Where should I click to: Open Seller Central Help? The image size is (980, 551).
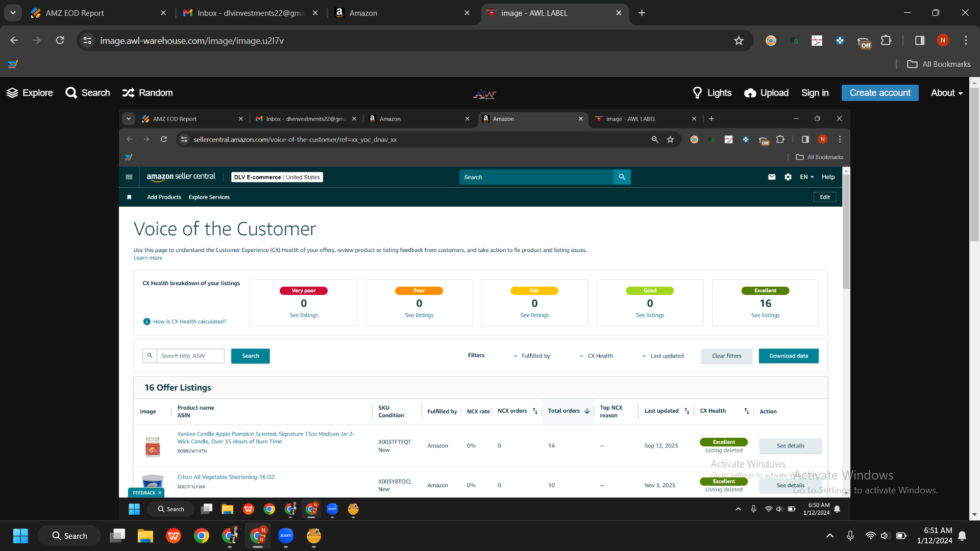click(x=828, y=177)
